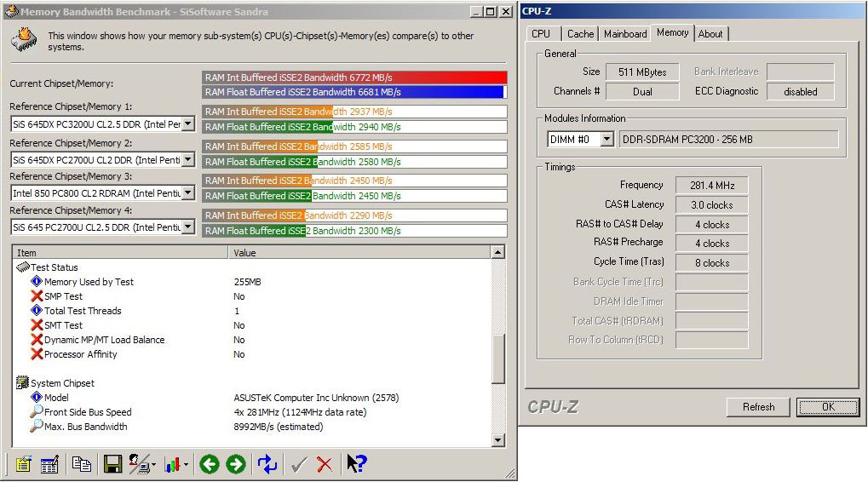868x482 pixels.
Task: Click the copy to clipboard toolbar icon
Action: point(82,464)
